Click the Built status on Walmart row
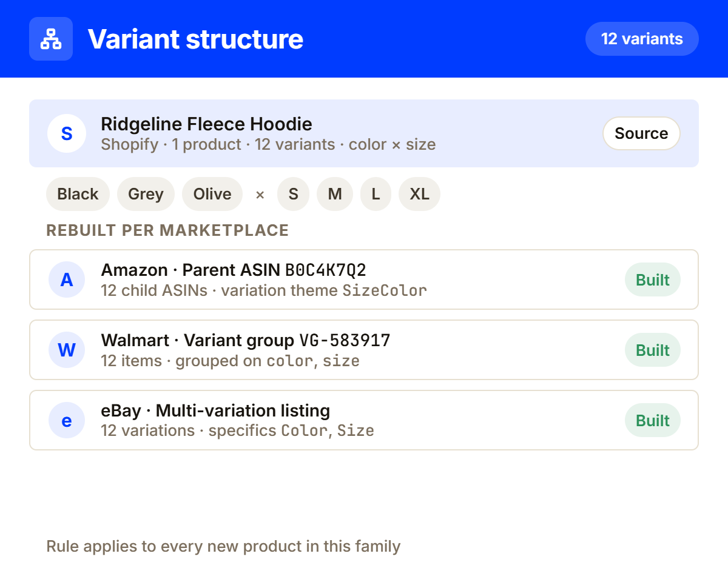 click(x=653, y=350)
